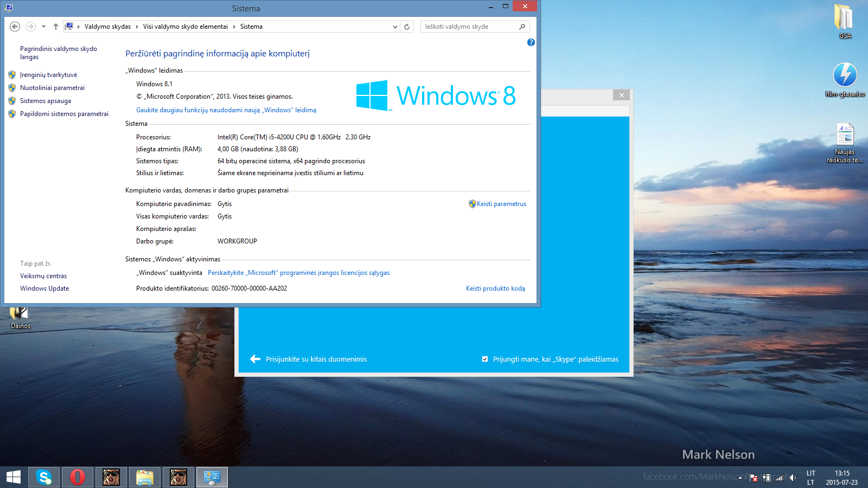The image size is (868, 488).
Task: Open 'Įrenginių tvarkytuvė' device manager link
Action: [x=48, y=75]
